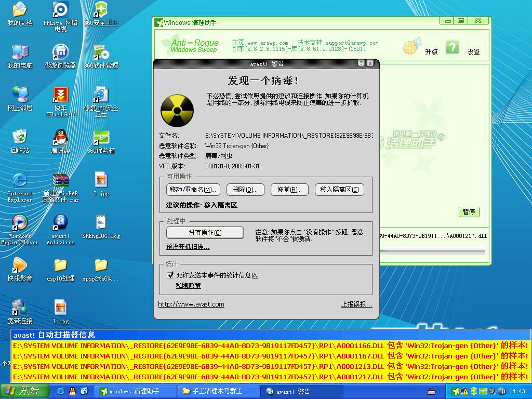This screenshot has height=399, width=532.
Task: Click the 设置 label in Windows 清理助手
Action: (473, 51)
